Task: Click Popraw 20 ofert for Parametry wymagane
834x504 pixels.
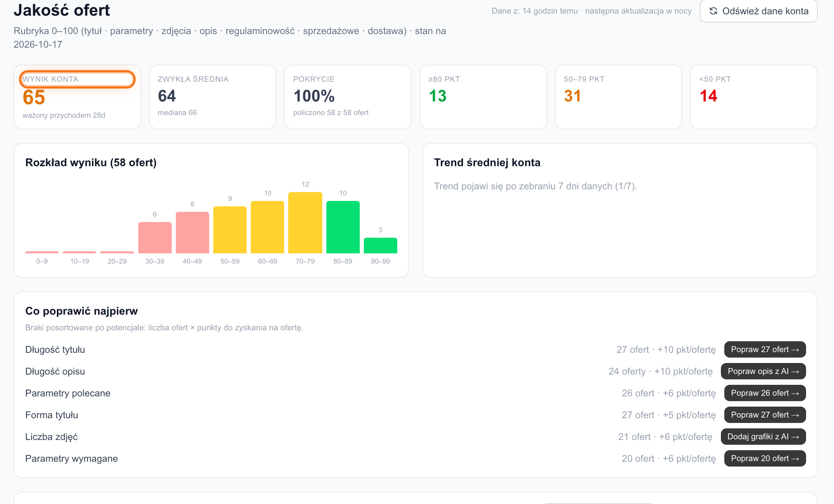Action: pos(765,458)
